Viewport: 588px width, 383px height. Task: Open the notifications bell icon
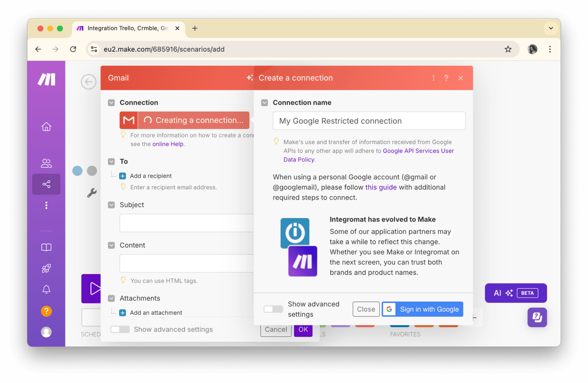coord(46,290)
